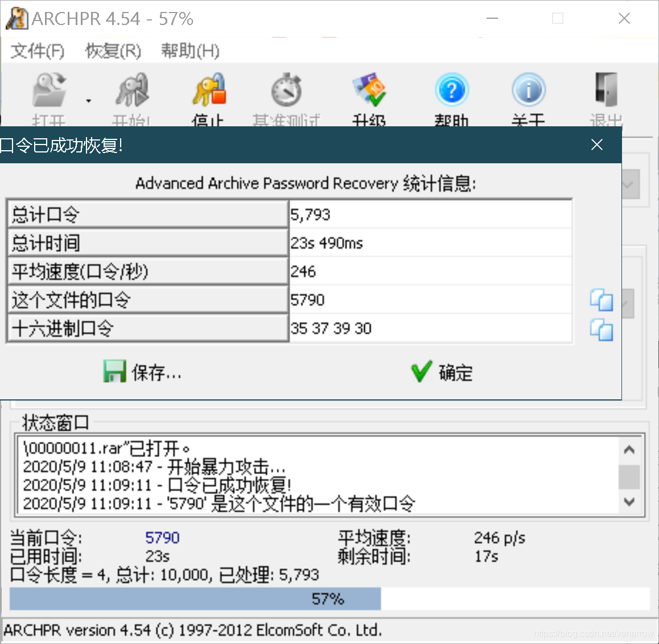Click the Upgrade (升级) icon
659x644 pixels.
369,90
